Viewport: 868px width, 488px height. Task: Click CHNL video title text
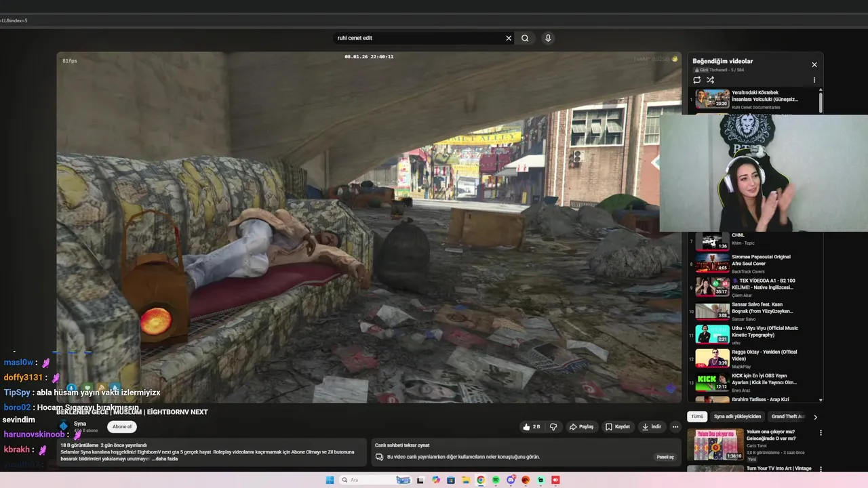pos(738,235)
